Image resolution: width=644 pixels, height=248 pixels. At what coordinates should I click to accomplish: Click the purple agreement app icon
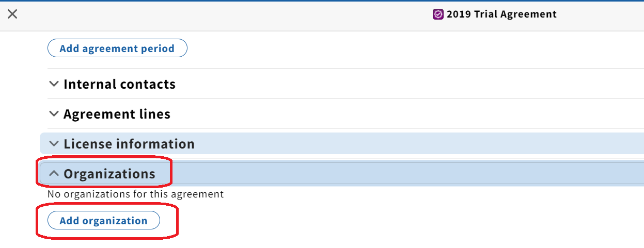438,14
